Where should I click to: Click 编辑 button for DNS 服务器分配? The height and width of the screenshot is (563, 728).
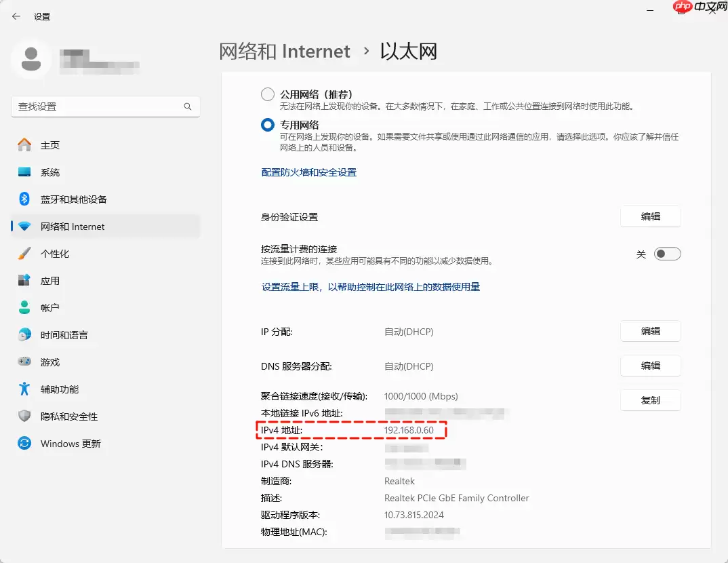click(651, 366)
